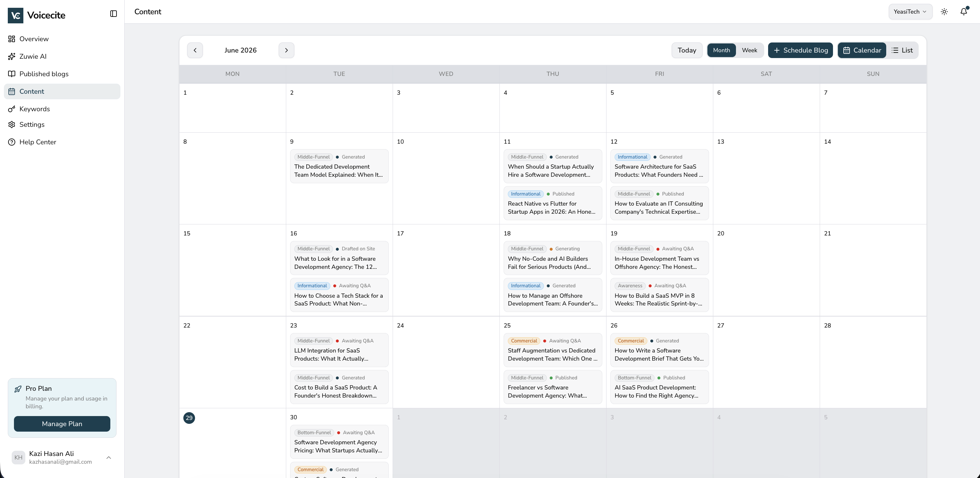980x478 pixels.
Task: Click the June 2026 month label
Action: coord(240,50)
